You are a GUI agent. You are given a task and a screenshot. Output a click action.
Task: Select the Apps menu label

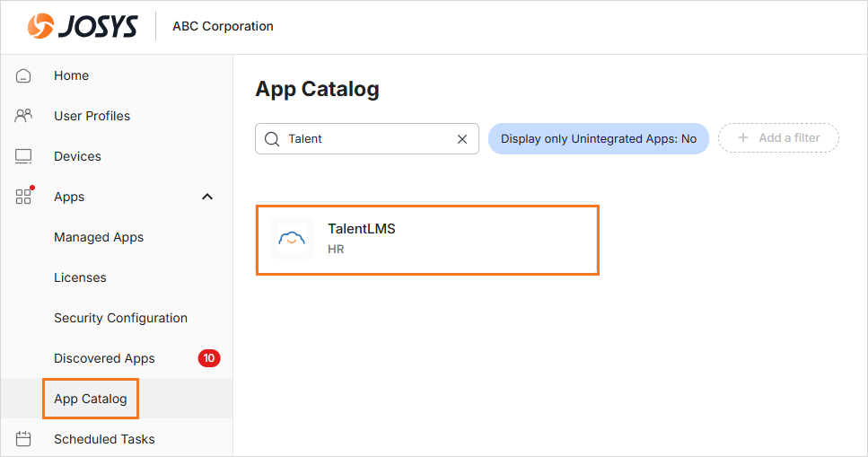pos(69,197)
